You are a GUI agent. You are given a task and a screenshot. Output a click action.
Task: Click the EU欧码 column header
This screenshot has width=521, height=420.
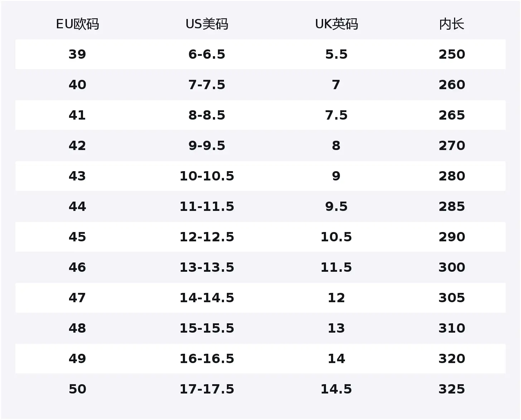[x=77, y=24]
